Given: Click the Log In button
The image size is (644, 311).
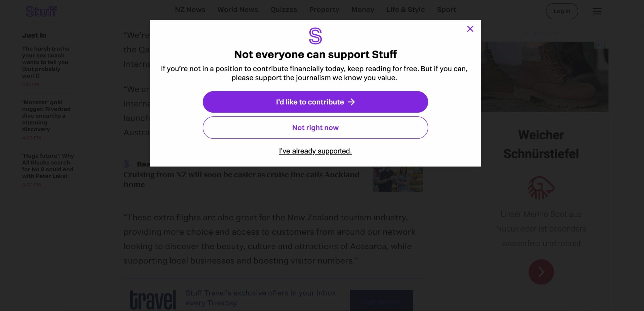Looking at the screenshot, I should click(x=562, y=11).
